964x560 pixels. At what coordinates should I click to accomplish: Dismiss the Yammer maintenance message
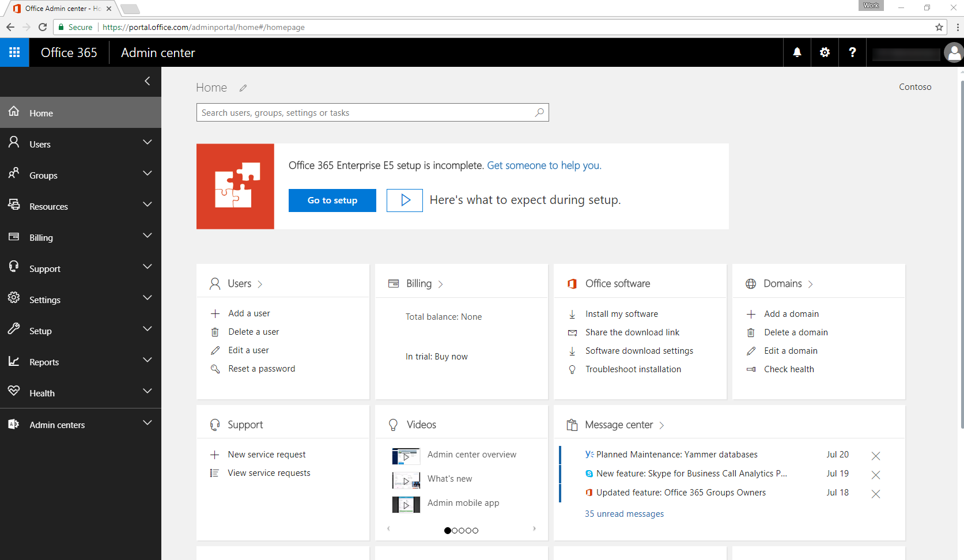pos(876,456)
